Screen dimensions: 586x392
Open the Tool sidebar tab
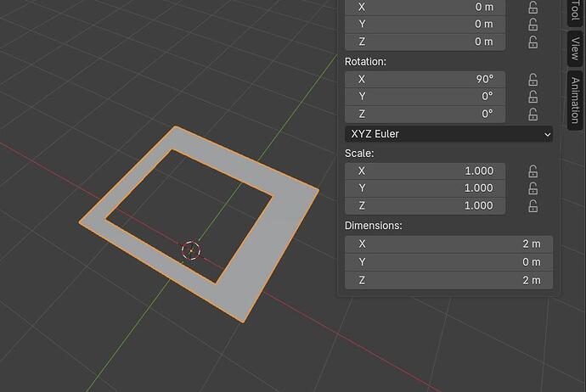tap(575, 12)
